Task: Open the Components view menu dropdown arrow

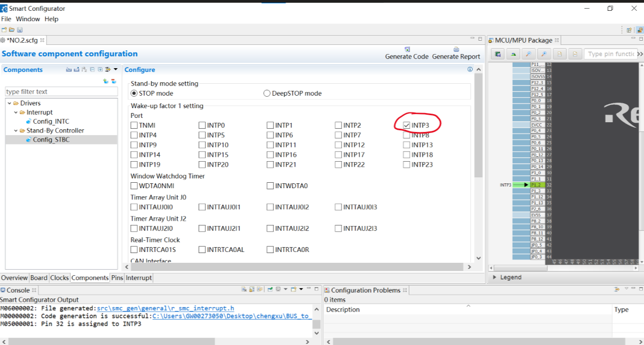Action: (x=116, y=70)
